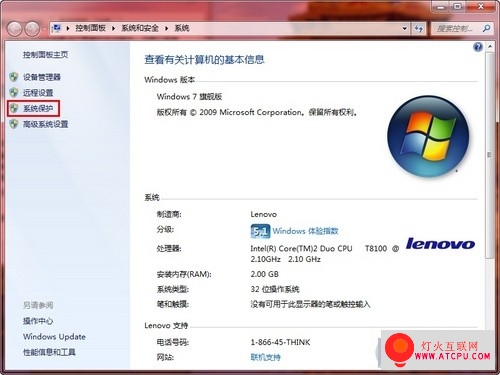This screenshot has height=375, width=500.
Task: Expand arrow after 系统和安全 breadcrumb
Action: [167, 28]
